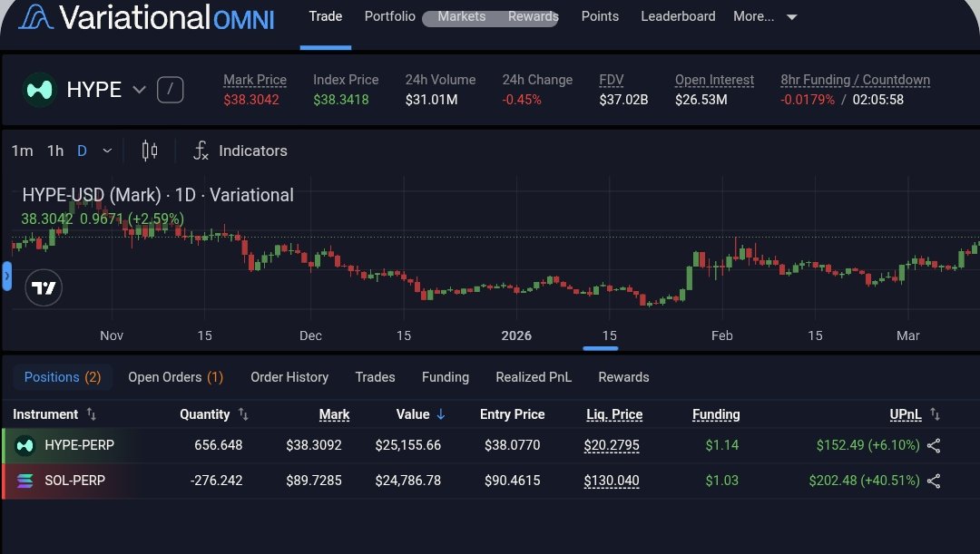This screenshot has height=554, width=980.
Task: Open the Trade tab
Action: 326,16
